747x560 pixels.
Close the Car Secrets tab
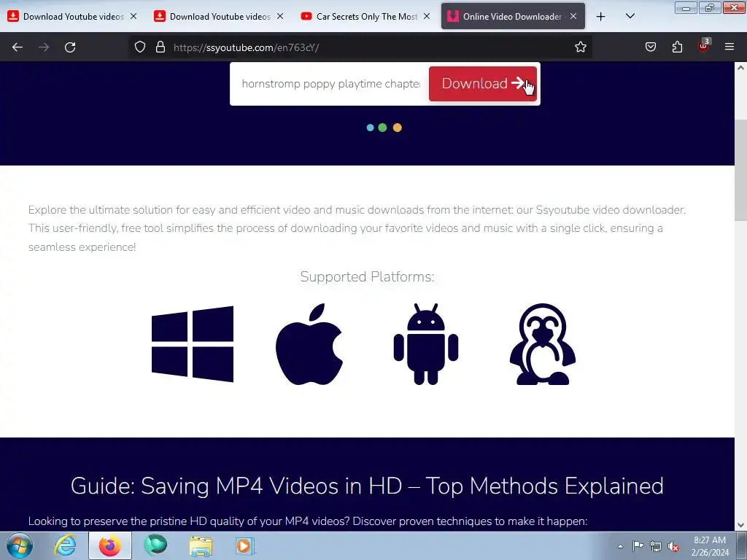[x=427, y=17]
